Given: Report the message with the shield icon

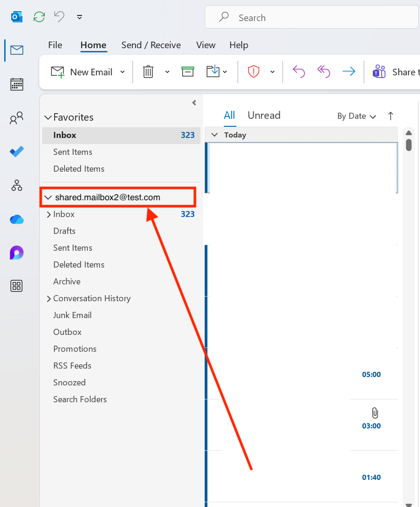Looking at the screenshot, I should tap(253, 72).
